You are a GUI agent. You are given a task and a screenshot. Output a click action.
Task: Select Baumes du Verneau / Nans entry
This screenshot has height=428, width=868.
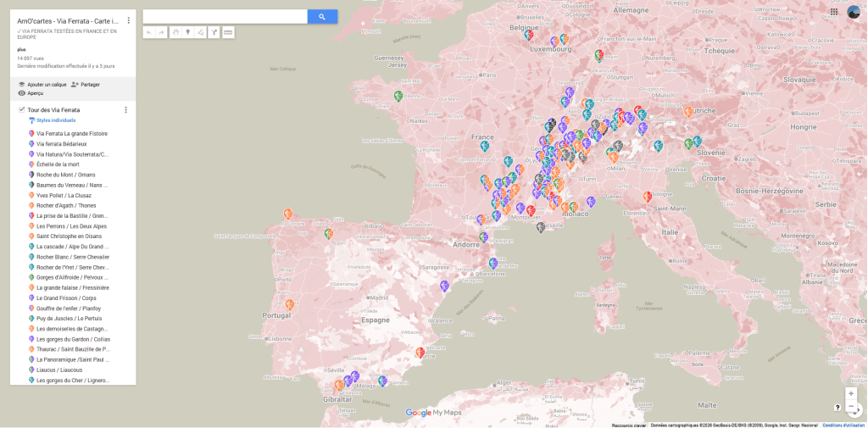coord(73,185)
